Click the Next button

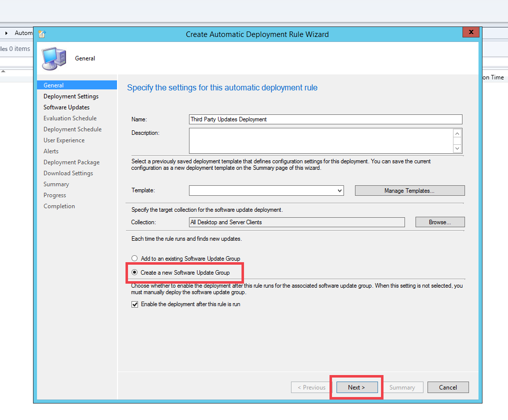tap(356, 387)
